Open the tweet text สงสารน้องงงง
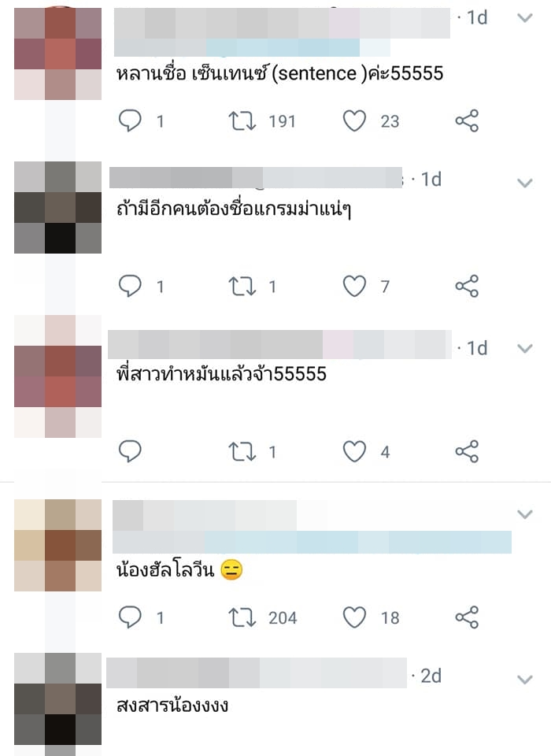Image resolution: width=551 pixels, height=756 pixels. tap(172, 706)
